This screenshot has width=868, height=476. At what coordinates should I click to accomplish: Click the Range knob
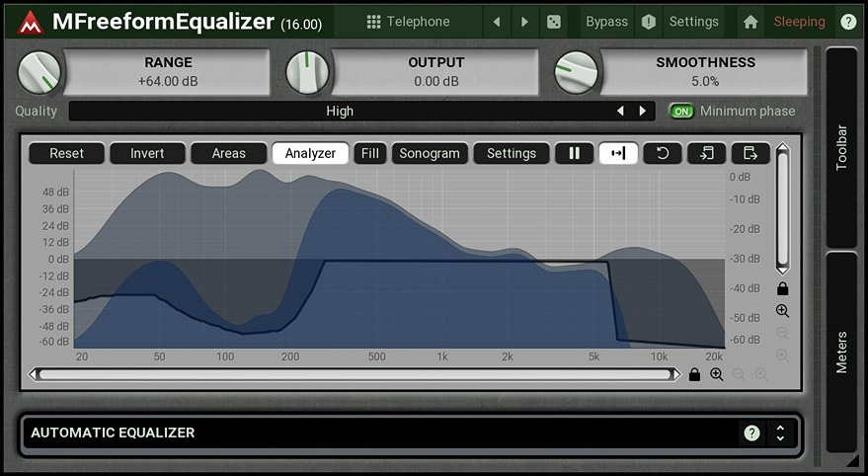tap(39, 72)
